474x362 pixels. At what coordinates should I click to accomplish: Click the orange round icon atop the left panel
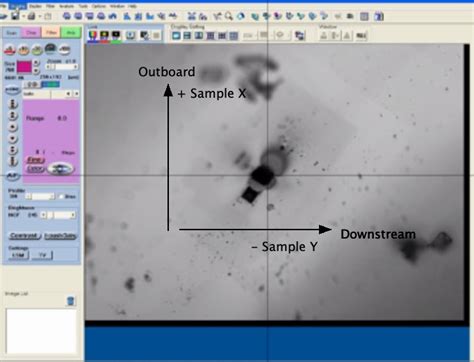23,50
